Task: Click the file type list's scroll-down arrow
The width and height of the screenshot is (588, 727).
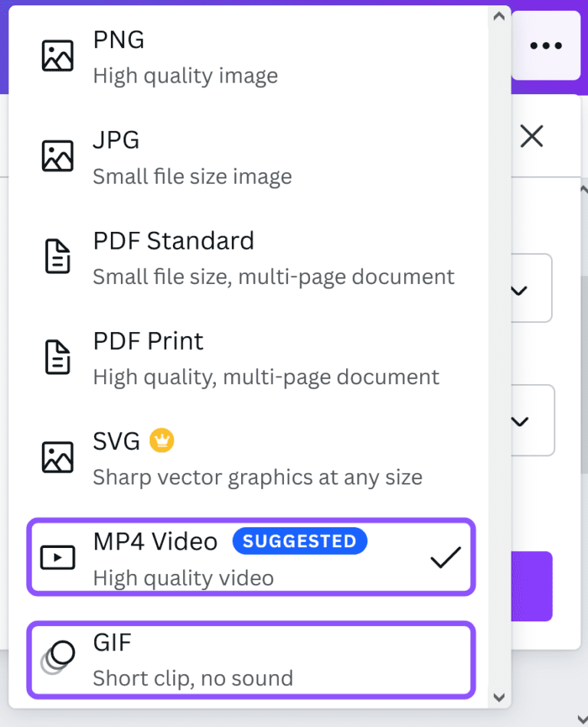Action: tap(500, 696)
